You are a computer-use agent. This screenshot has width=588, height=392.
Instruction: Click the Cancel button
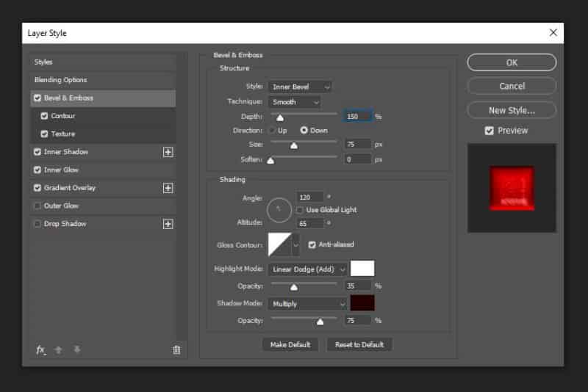tap(512, 86)
